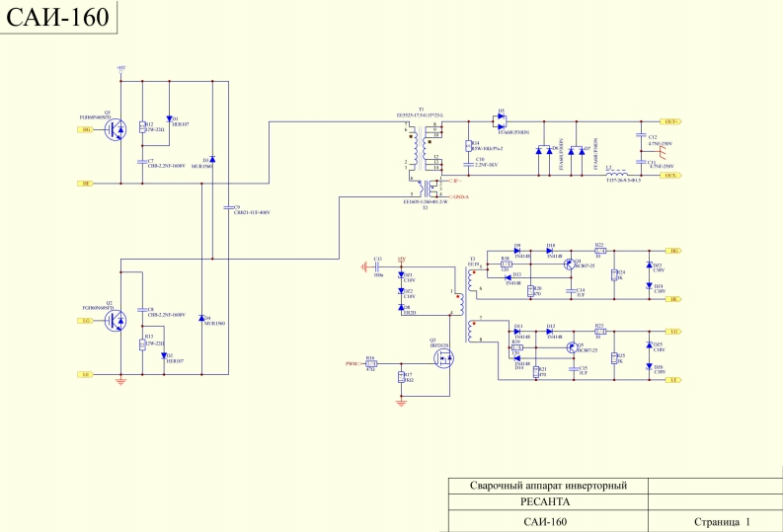The image size is (783, 532).
Task: Click the D4 MUR1560 diode symbol
Action: [201, 319]
